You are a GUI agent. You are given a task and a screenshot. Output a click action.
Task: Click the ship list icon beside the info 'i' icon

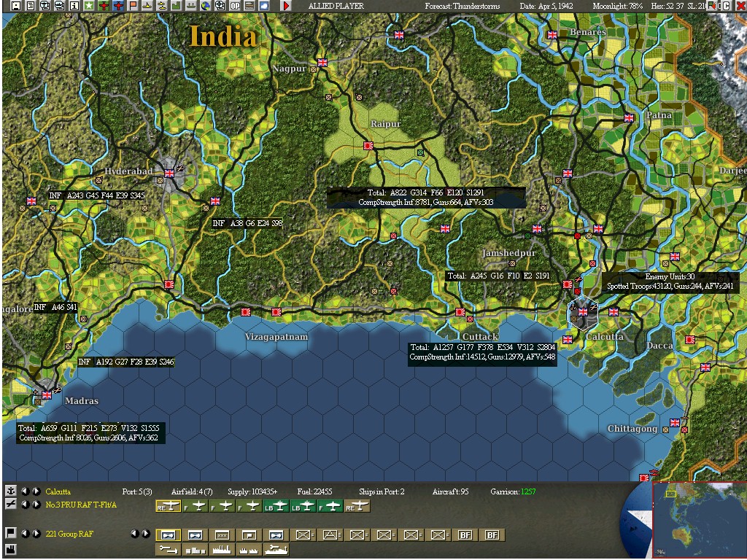click(59, 6)
